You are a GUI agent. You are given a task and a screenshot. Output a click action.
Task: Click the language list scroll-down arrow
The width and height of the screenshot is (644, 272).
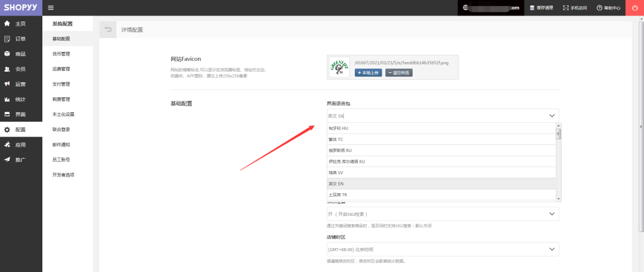(x=558, y=199)
